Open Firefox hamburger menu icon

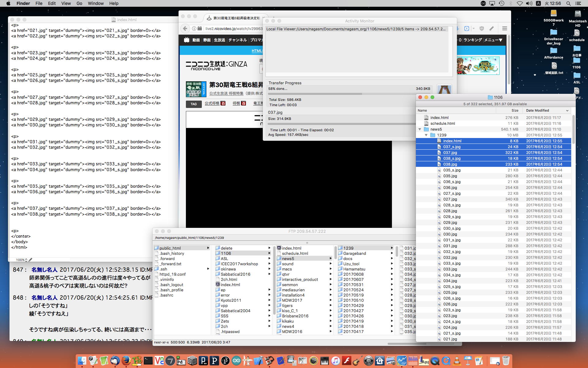(x=504, y=29)
